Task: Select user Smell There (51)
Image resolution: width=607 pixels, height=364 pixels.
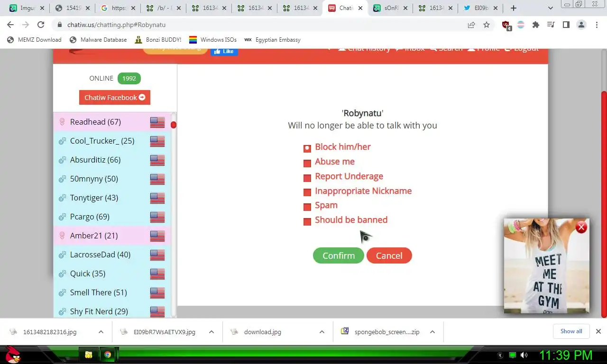Action: coord(112,292)
